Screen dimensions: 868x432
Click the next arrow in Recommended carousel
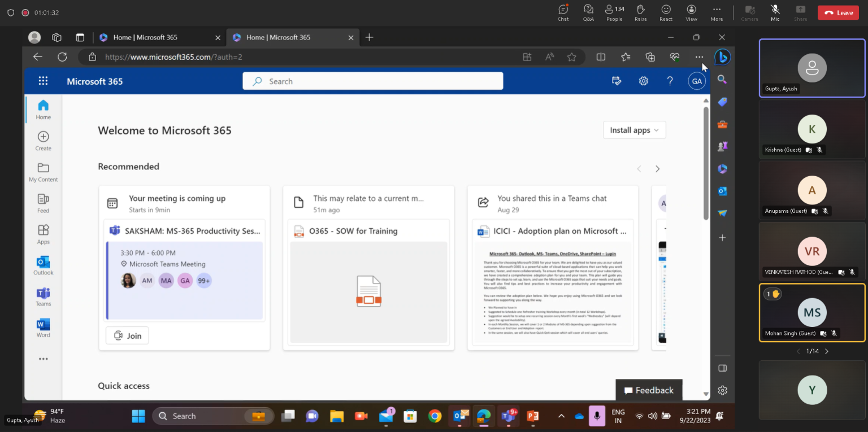click(x=657, y=168)
